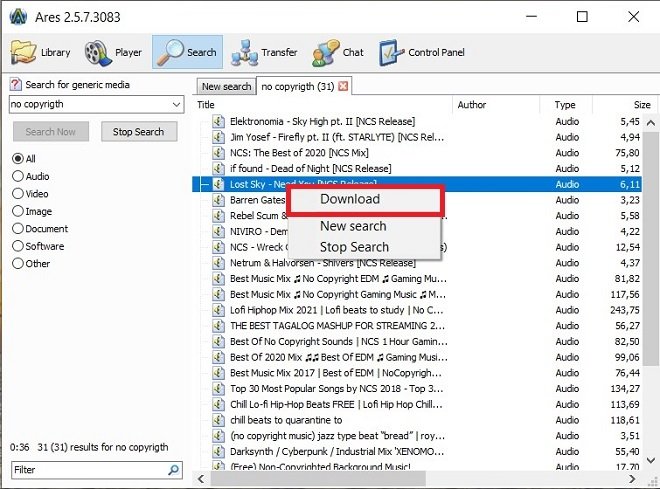Open the Control Panel
This screenshot has width=660, height=489.
point(422,52)
